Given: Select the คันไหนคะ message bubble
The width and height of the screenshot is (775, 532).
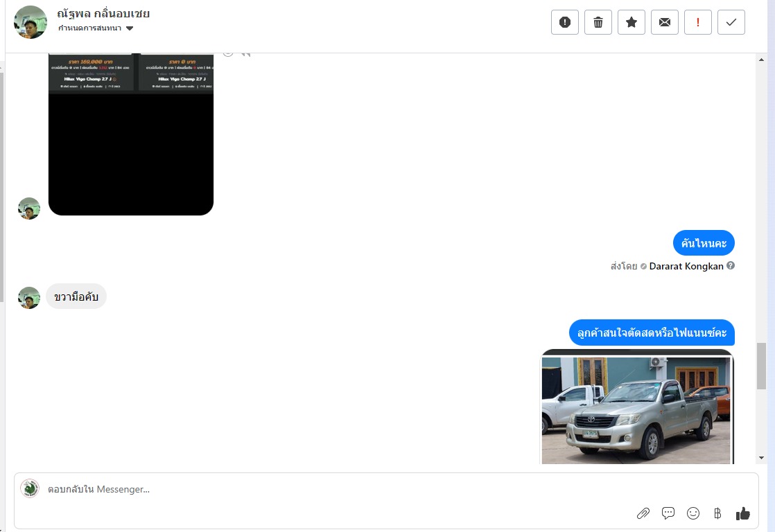Looking at the screenshot, I should pyautogui.click(x=704, y=243).
